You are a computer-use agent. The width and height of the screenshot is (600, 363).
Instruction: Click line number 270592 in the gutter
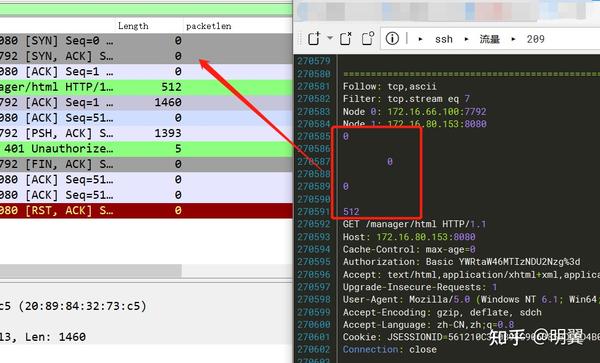pos(314,224)
